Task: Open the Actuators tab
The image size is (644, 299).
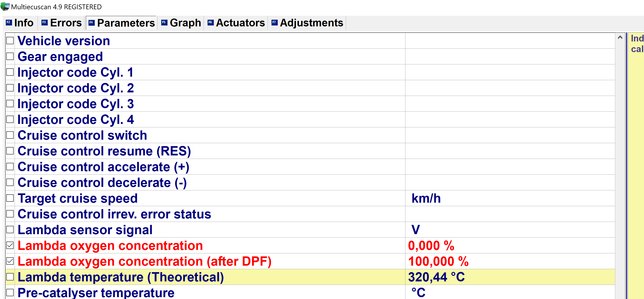Action: coord(240,23)
